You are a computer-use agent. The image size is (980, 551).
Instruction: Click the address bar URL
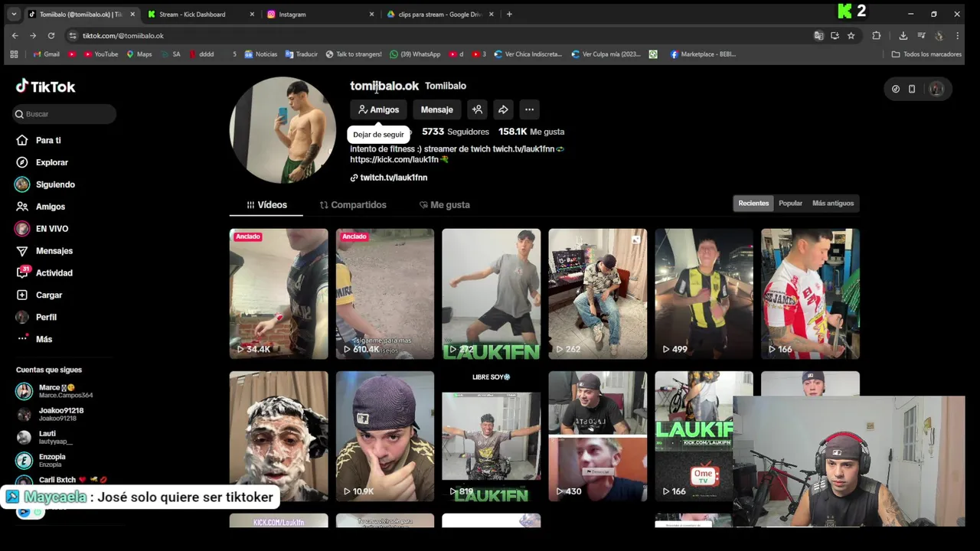122,36
